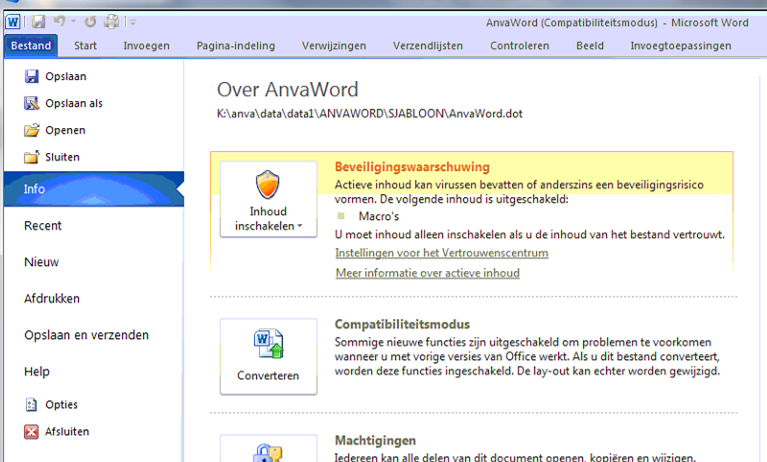
Task: Click the Undo icon in Quick Access Toolbar
Action: click(x=59, y=21)
